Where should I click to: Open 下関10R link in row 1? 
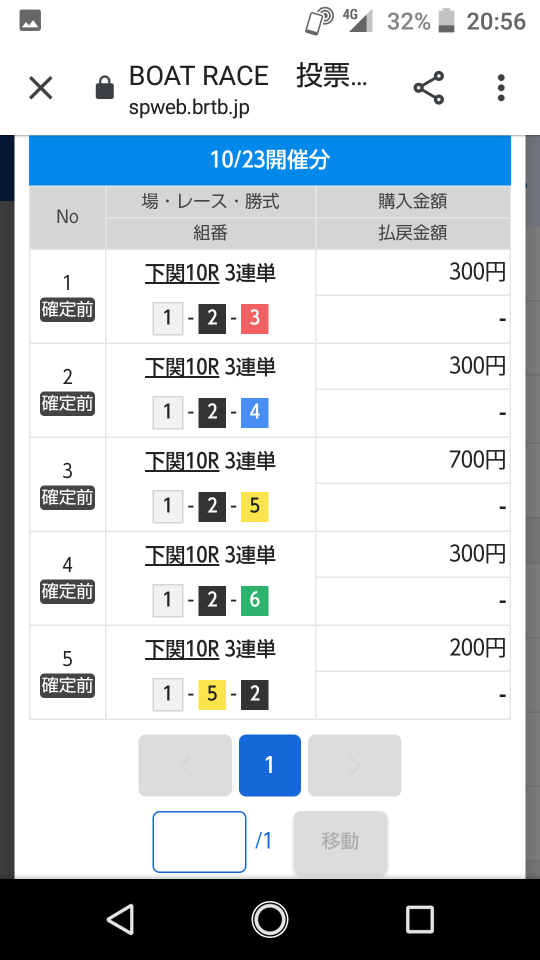point(182,273)
